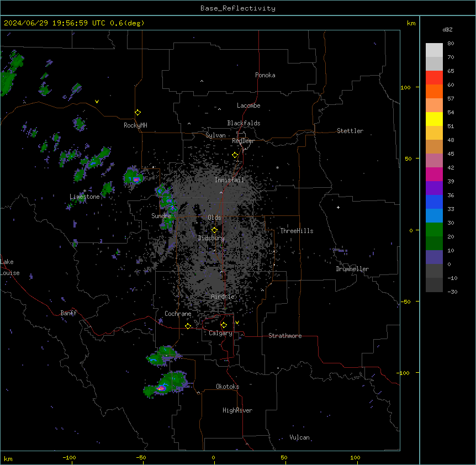Screen dimensions: 476x465
Task: Select the Olds town label
Action: point(214,218)
